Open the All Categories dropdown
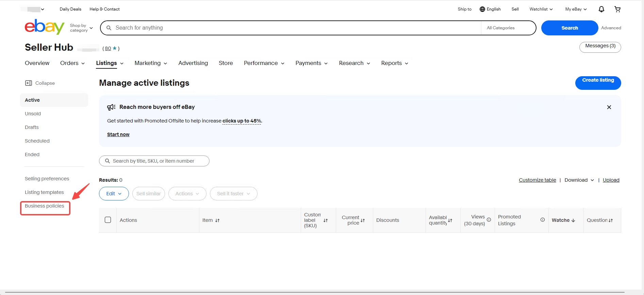644x295 pixels. [x=508, y=28]
